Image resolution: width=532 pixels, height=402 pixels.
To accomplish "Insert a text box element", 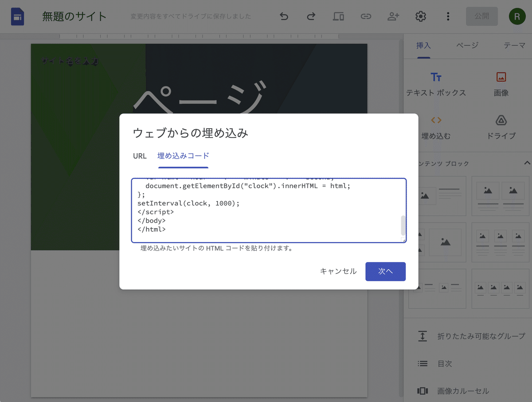I will point(436,84).
